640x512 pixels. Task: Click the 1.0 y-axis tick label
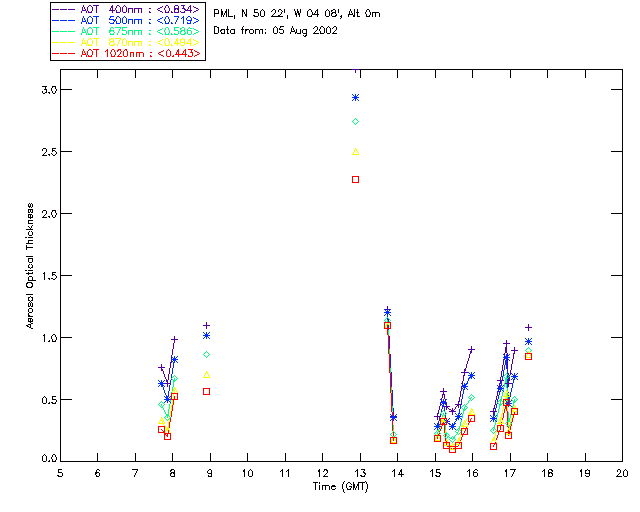coord(49,338)
